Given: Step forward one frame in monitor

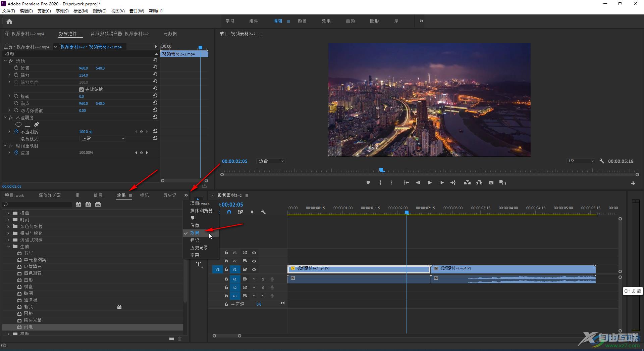Looking at the screenshot, I should tap(441, 183).
